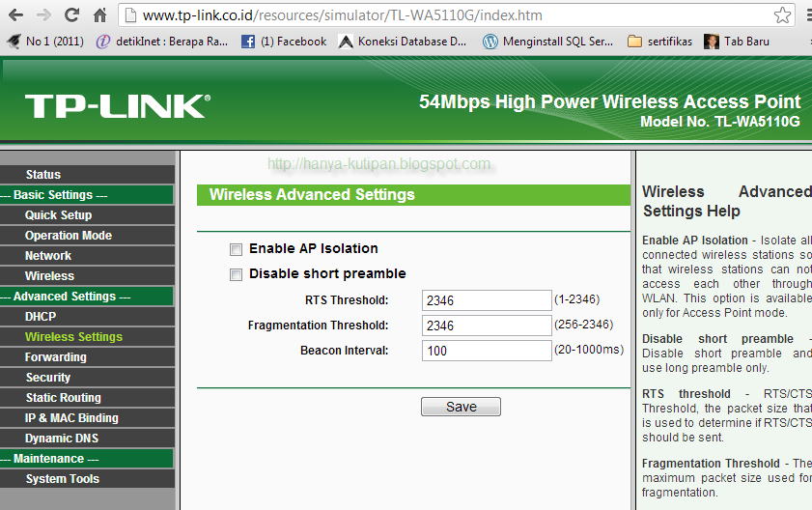Open the Forwarding menu item
Screen dimensions: 812x510
click(x=87, y=357)
